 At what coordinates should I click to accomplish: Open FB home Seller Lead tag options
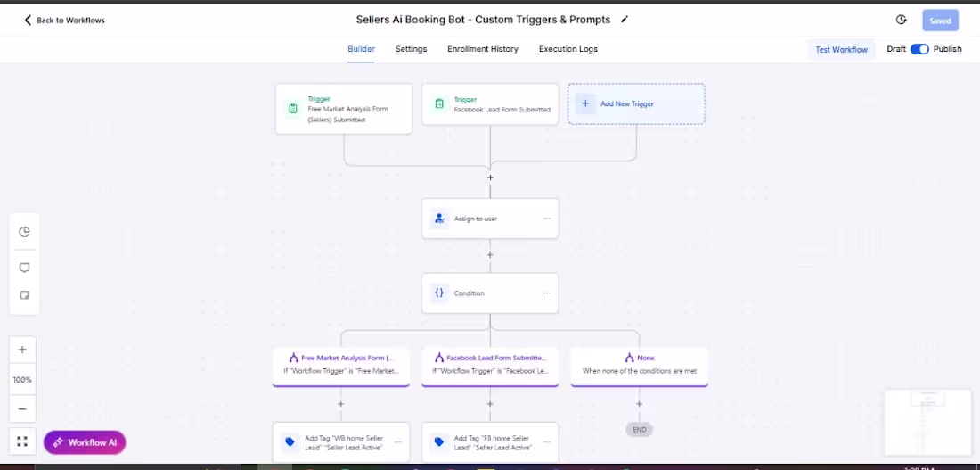547,442
